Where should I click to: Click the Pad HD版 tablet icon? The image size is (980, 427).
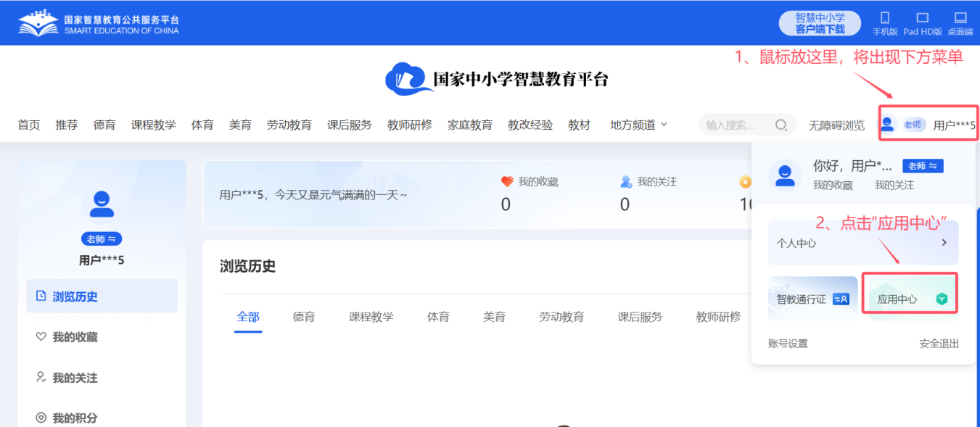pos(923,18)
